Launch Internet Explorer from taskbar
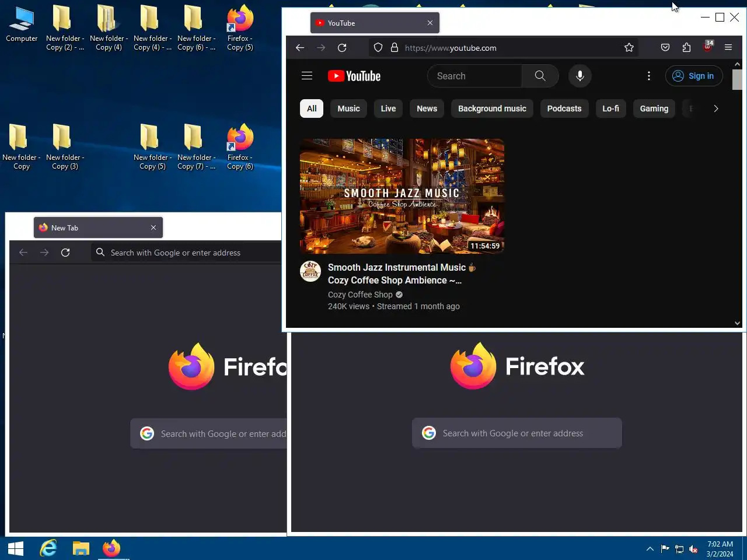 point(48,548)
